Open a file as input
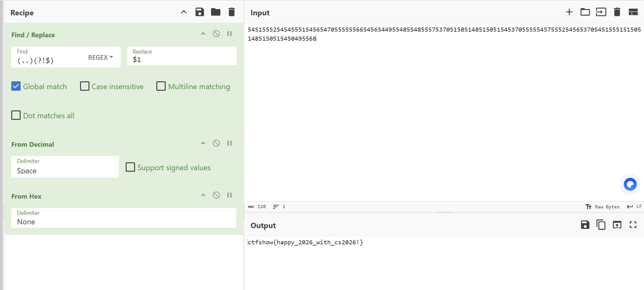The height and width of the screenshot is (290, 644). (585, 12)
